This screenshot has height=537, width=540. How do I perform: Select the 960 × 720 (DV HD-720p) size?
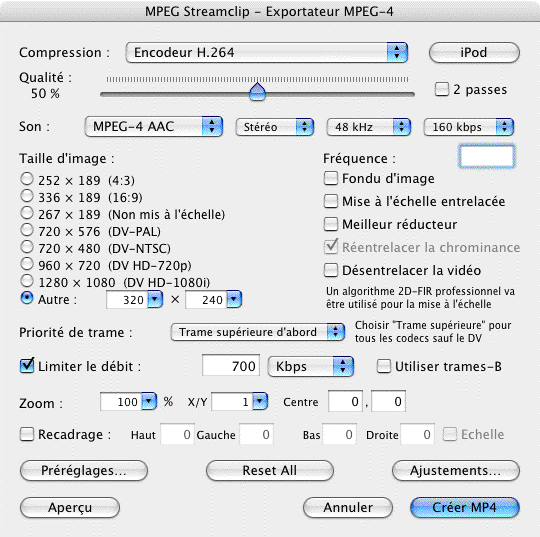[x=27, y=264]
